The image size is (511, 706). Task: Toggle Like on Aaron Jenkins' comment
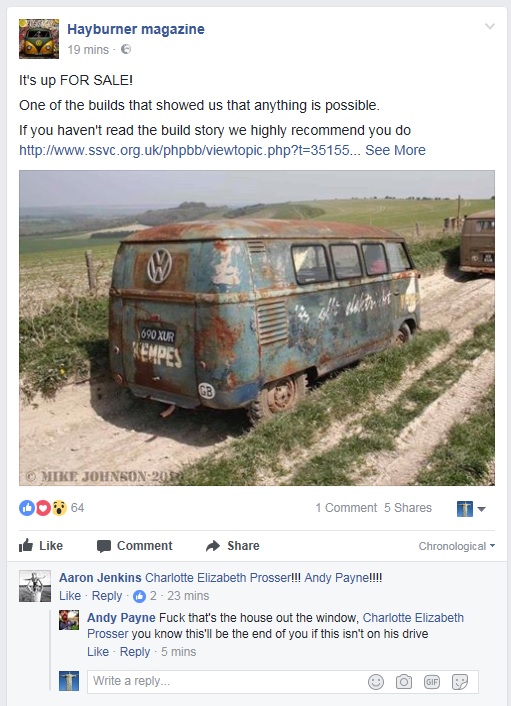[70, 596]
